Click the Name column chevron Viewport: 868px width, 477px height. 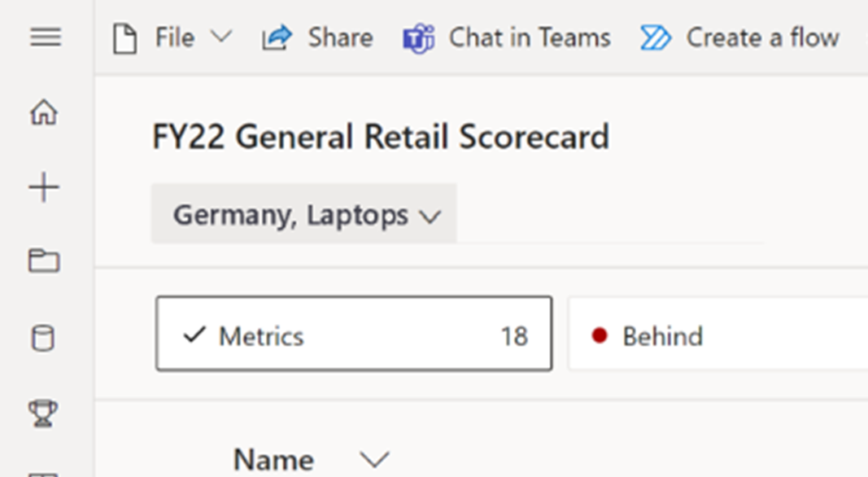(x=375, y=459)
